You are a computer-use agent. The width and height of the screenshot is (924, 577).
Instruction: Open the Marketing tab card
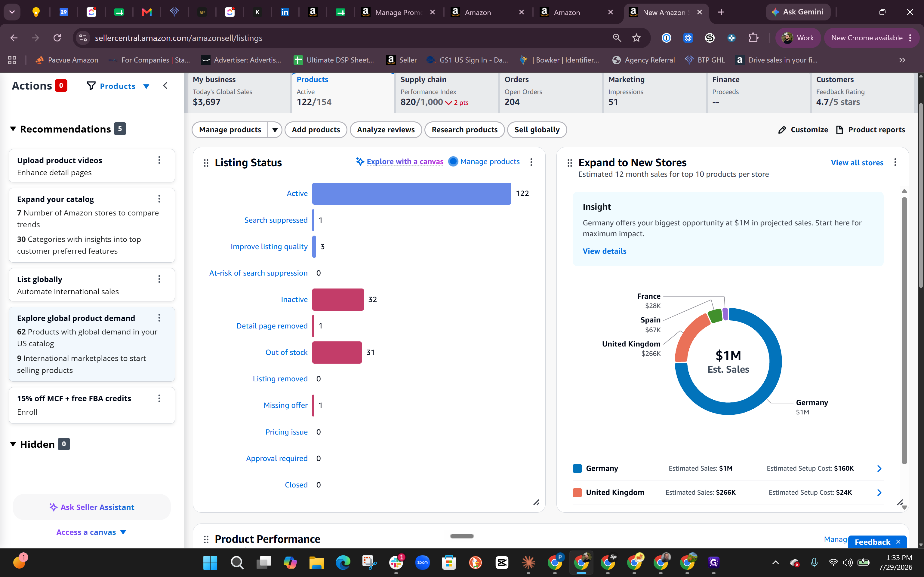pyautogui.click(x=654, y=92)
